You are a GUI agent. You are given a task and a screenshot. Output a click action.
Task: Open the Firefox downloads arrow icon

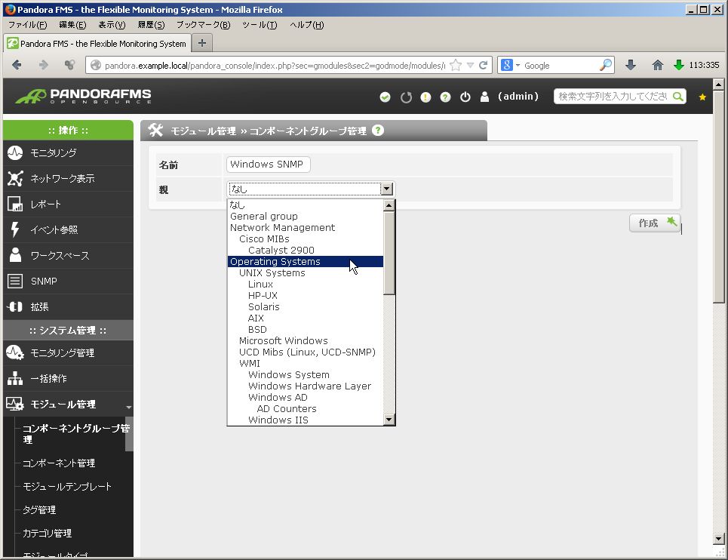(x=631, y=65)
